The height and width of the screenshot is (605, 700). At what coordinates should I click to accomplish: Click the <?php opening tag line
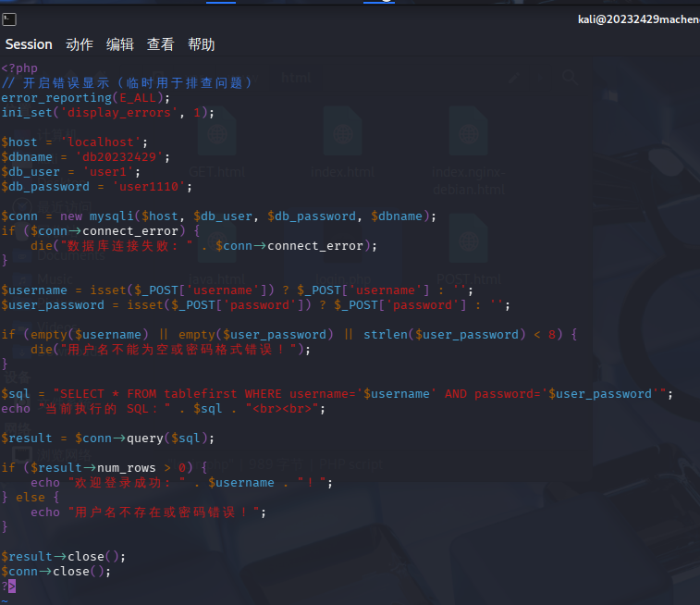[19, 68]
